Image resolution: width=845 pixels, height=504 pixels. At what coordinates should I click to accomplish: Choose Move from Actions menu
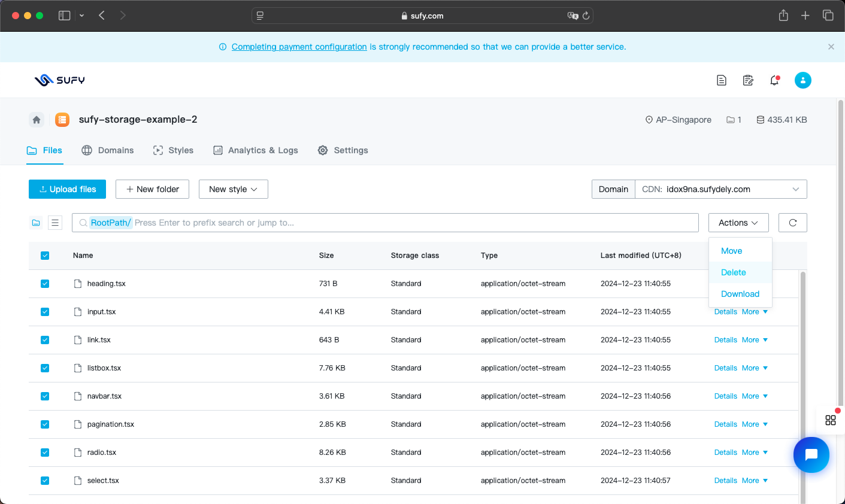(x=740, y=251)
